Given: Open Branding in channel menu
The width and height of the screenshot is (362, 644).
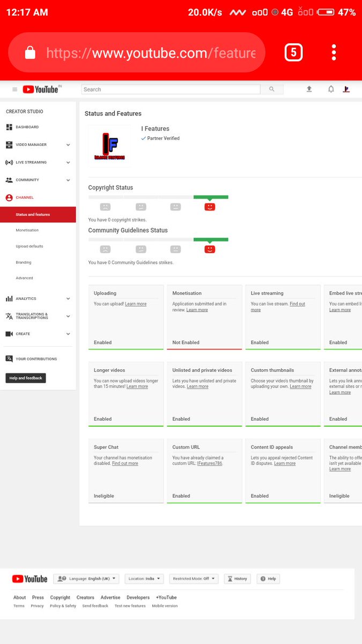Looking at the screenshot, I should (x=24, y=262).
